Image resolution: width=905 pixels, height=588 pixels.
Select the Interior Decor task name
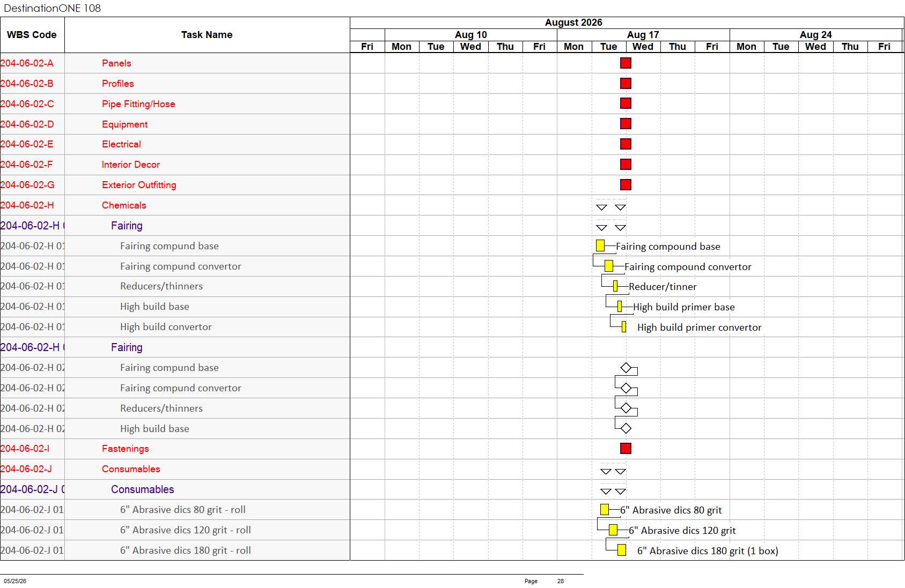pyautogui.click(x=131, y=165)
